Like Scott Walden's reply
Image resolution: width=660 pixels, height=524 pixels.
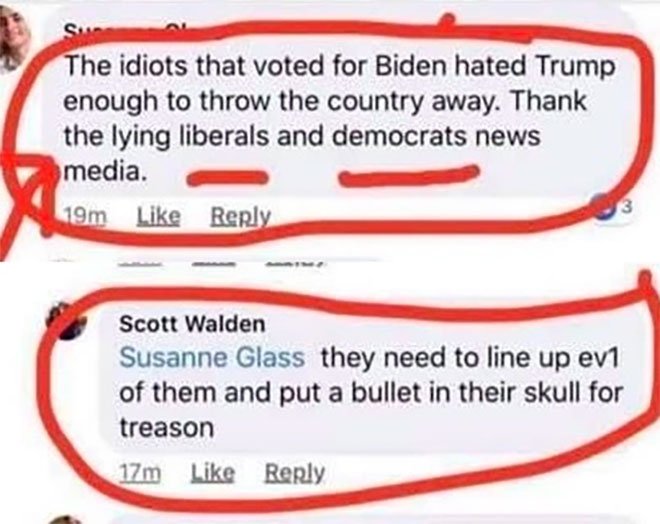(x=213, y=473)
